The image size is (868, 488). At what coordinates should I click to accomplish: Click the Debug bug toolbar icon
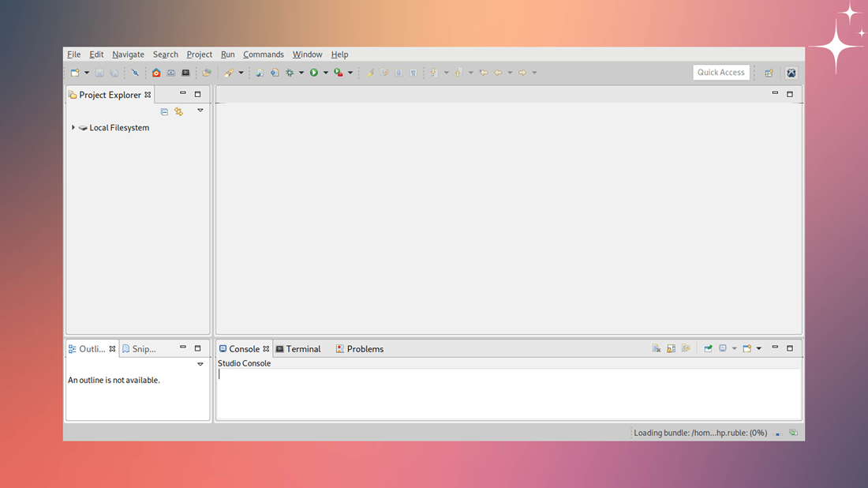[290, 73]
